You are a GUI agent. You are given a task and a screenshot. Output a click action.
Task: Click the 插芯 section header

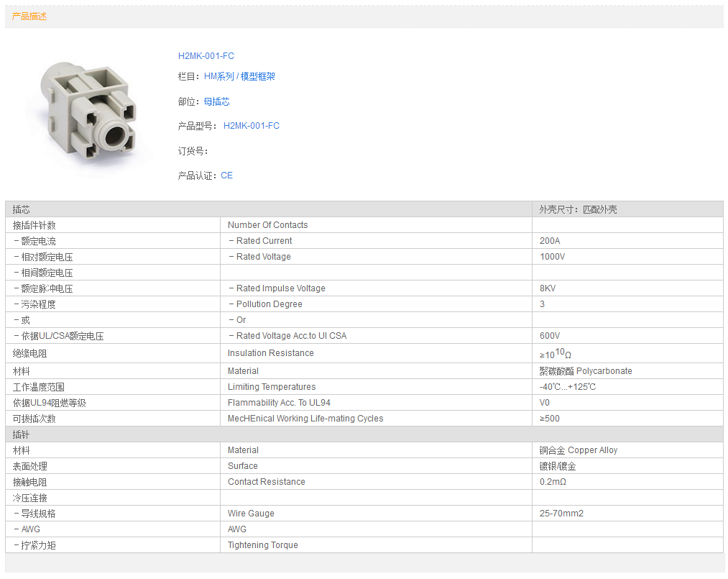tap(22, 209)
